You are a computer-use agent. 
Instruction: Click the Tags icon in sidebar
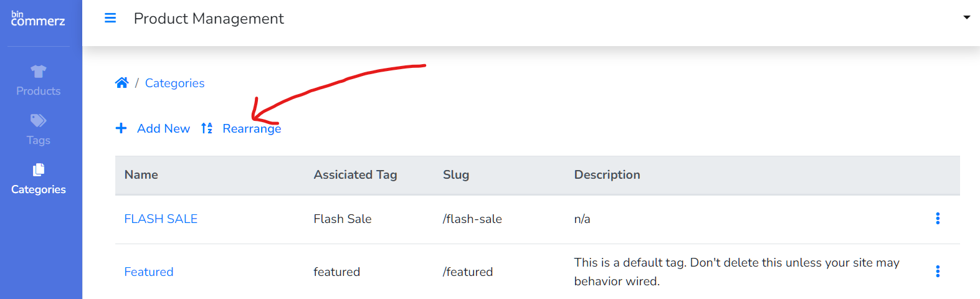click(38, 120)
